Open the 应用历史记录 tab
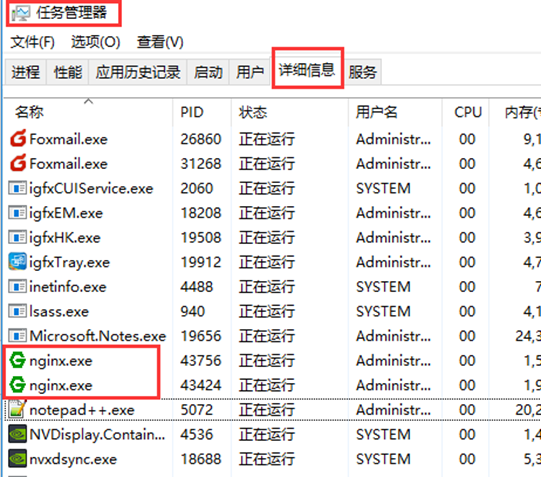This screenshot has height=477, width=541. coord(138,72)
